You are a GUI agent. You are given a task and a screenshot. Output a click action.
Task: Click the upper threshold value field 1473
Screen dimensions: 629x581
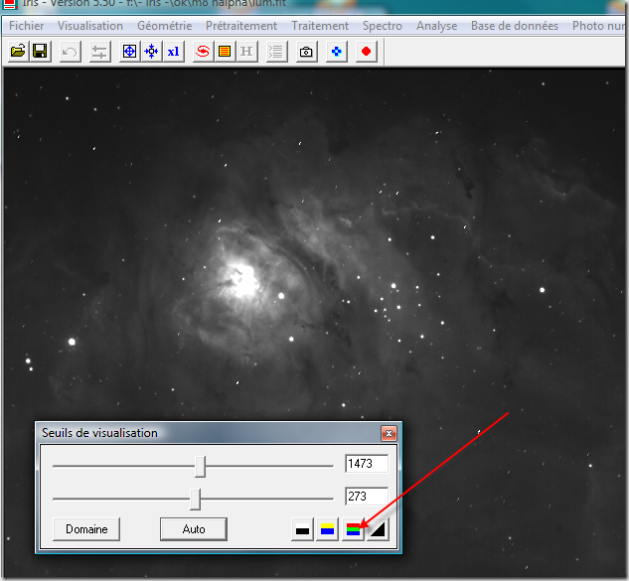[x=365, y=464]
